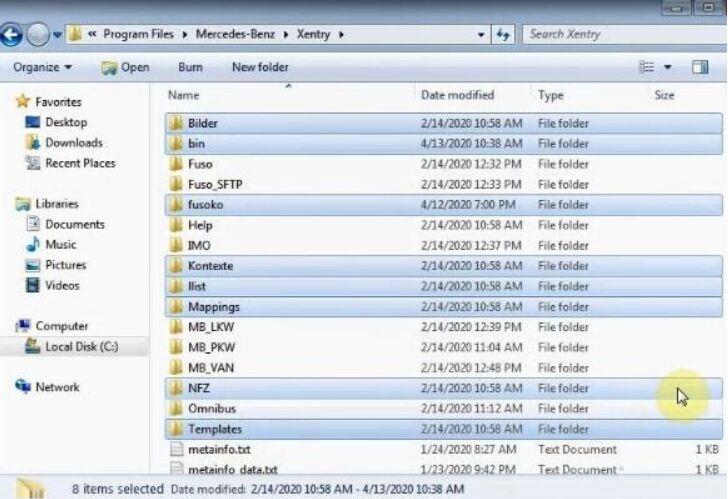Click the Templates folder icon
This screenshot has width=728, height=499.
(176, 429)
